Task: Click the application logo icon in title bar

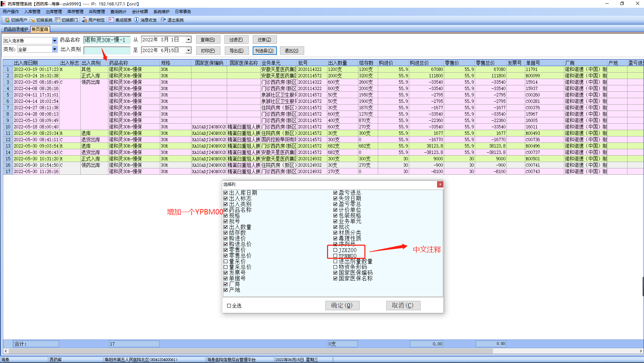Action: [x=3, y=4]
